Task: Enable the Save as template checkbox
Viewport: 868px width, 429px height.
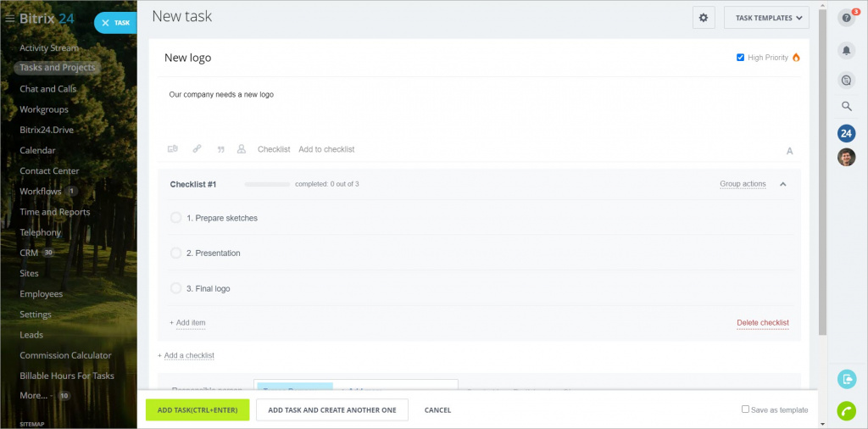Action: 745,409
